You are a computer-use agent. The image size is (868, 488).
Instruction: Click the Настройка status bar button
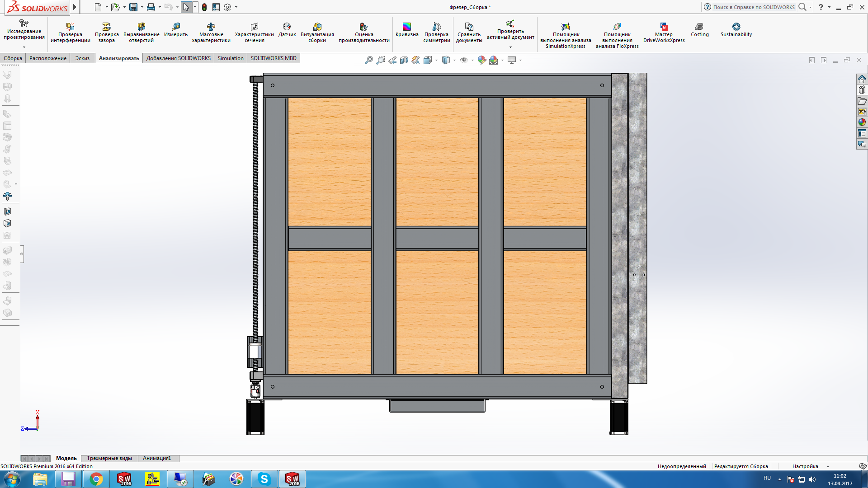(x=805, y=466)
